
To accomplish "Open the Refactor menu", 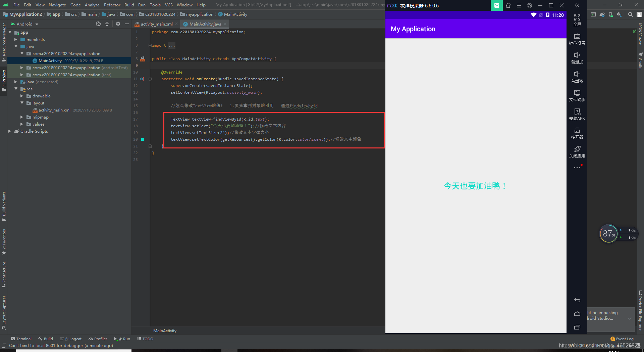I will (x=112, y=5).
